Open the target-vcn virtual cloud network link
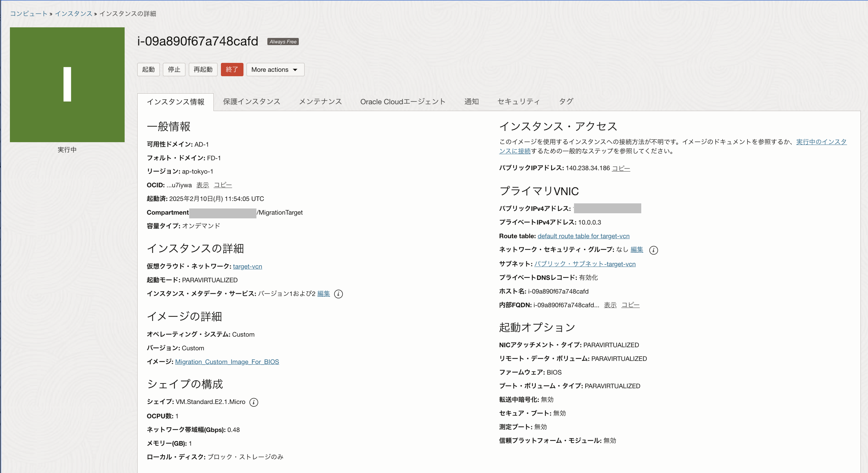Screen dimensions: 868x473 coord(247,266)
